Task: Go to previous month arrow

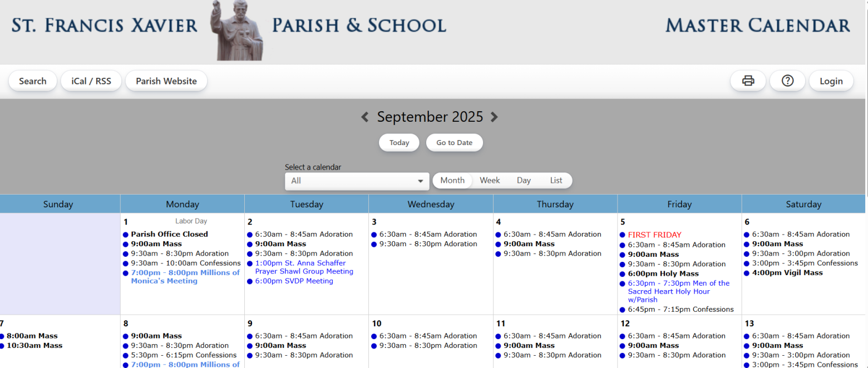Action: click(x=365, y=117)
